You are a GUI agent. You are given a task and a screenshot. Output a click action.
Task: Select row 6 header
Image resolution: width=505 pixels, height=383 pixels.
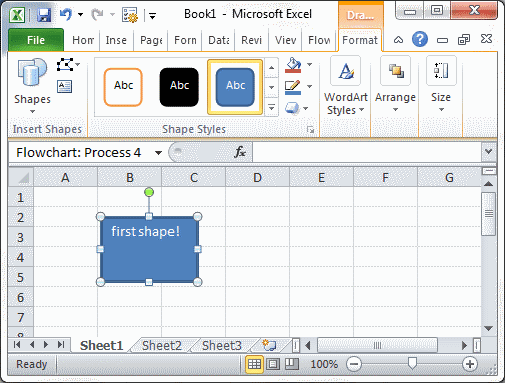(21, 297)
